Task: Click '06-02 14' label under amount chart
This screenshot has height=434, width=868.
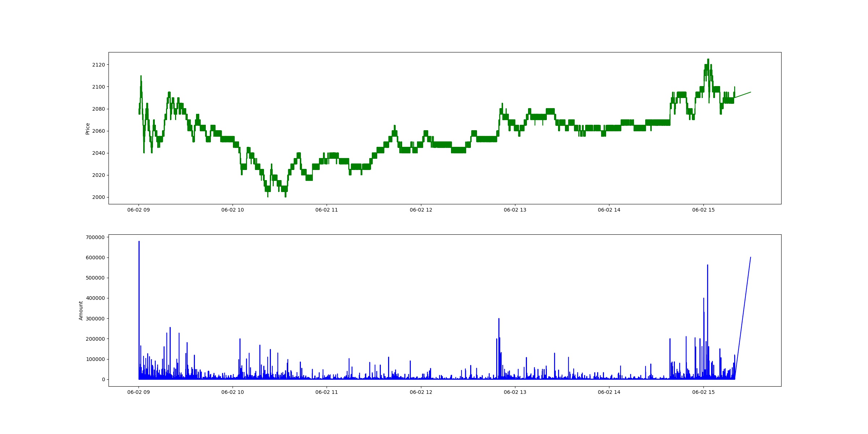Action: click(x=609, y=392)
